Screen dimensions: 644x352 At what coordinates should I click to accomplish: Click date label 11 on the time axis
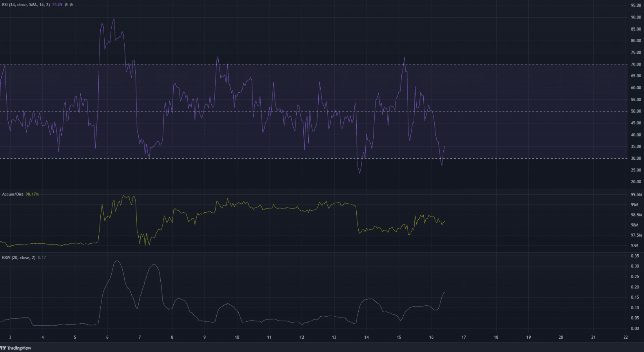click(x=269, y=337)
